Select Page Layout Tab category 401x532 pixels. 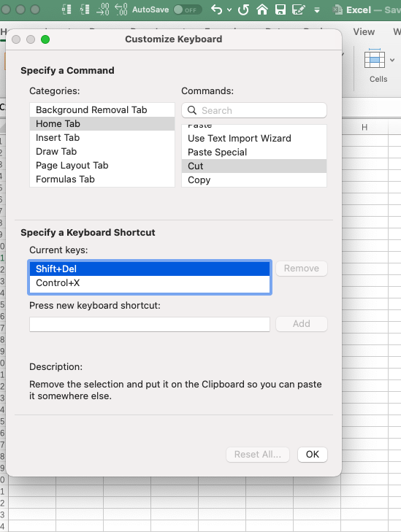(102, 166)
